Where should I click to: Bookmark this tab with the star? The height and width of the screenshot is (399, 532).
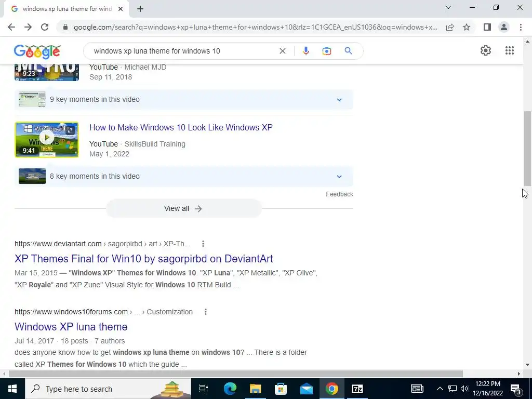467,27
